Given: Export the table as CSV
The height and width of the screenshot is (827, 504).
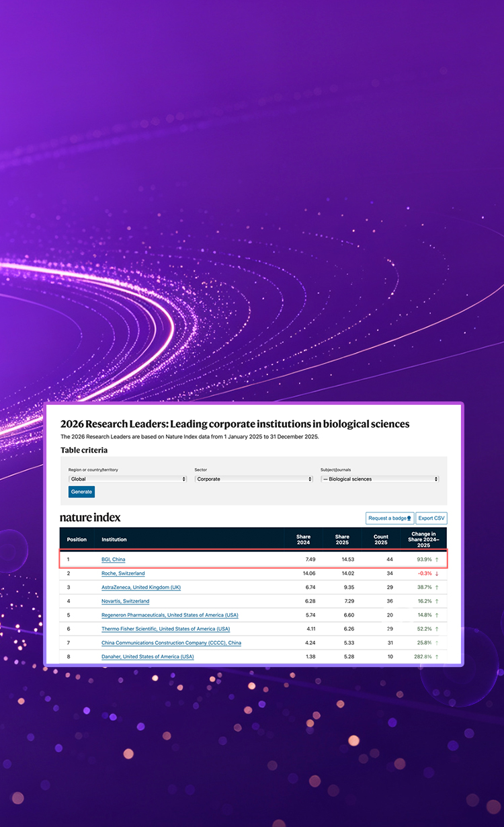Looking at the screenshot, I should pyautogui.click(x=431, y=518).
